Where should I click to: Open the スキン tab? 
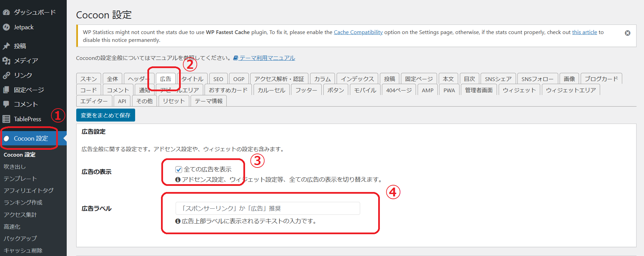pyautogui.click(x=89, y=79)
